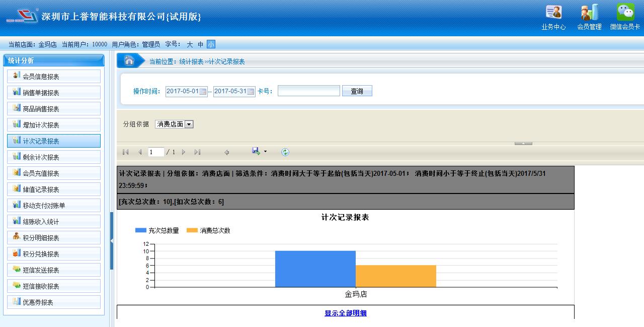Screen dimensions: 644x327
Task: Click the 显示全部明细 link
Action: pos(345,313)
